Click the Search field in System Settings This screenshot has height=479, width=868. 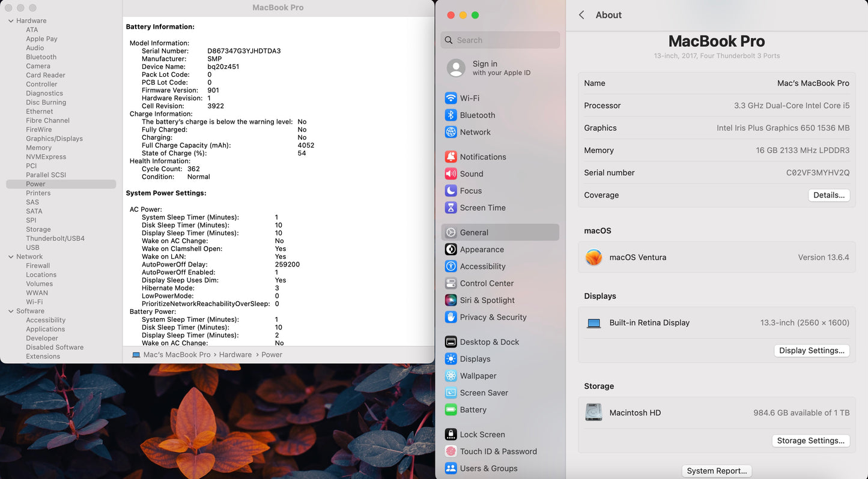click(505, 40)
